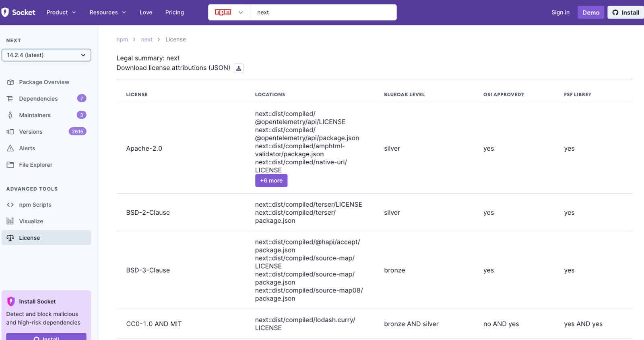This screenshot has height=340, width=644.
Task: Click the npm Scripts code brackets icon
Action: (10, 205)
